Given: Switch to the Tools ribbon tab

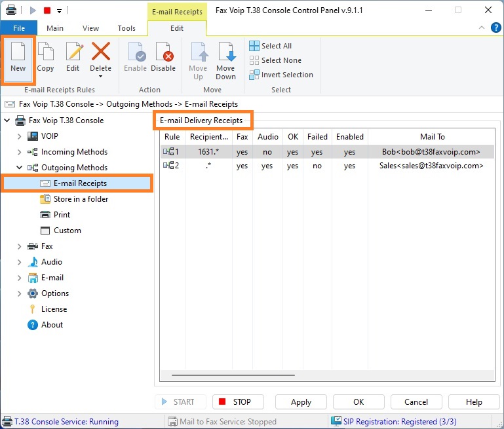Looking at the screenshot, I should click(126, 28).
